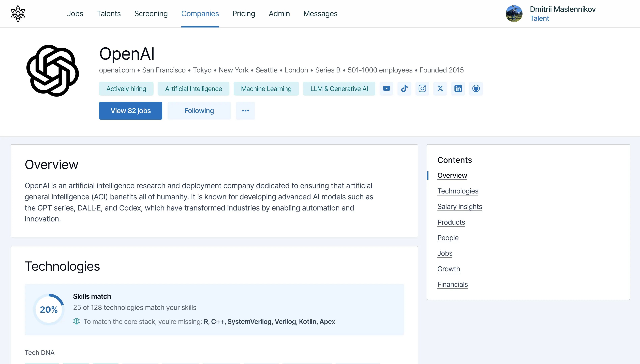Jump to Jobs section in Contents
640x364 pixels.
(445, 253)
